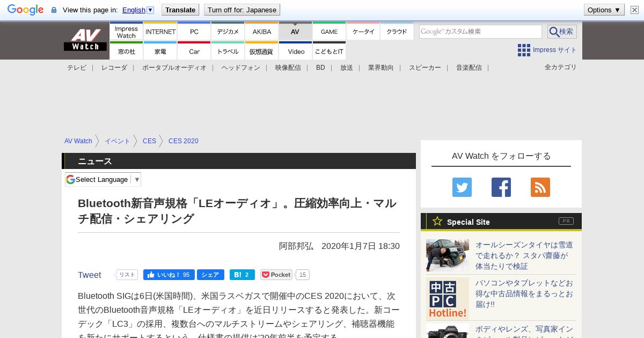Click CES 2020 breadcrumb link
The height and width of the screenshot is (338, 644).
[184, 141]
